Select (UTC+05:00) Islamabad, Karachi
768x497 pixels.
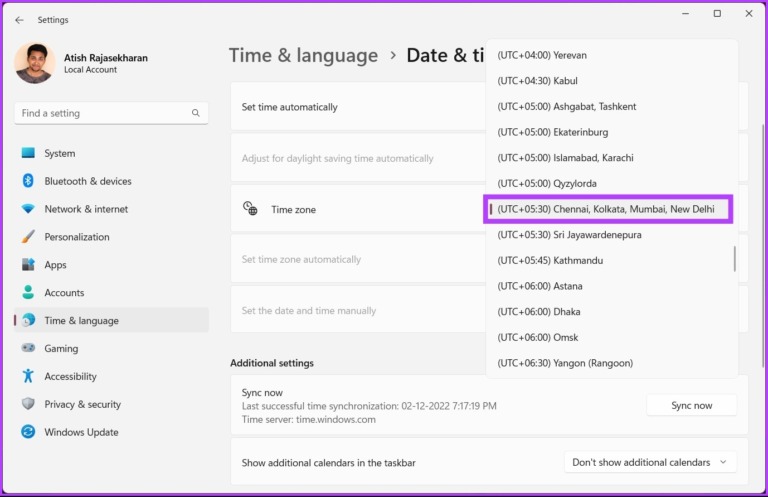[x=611, y=158]
